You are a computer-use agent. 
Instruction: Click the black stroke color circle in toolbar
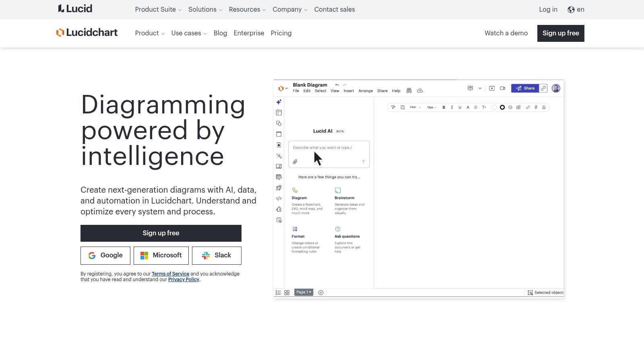point(502,107)
